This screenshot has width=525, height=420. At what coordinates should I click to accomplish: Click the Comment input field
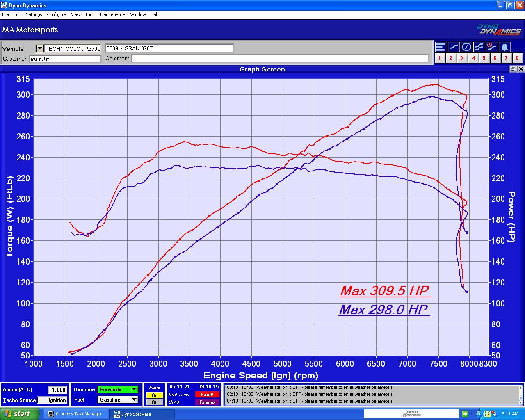click(x=280, y=59)
